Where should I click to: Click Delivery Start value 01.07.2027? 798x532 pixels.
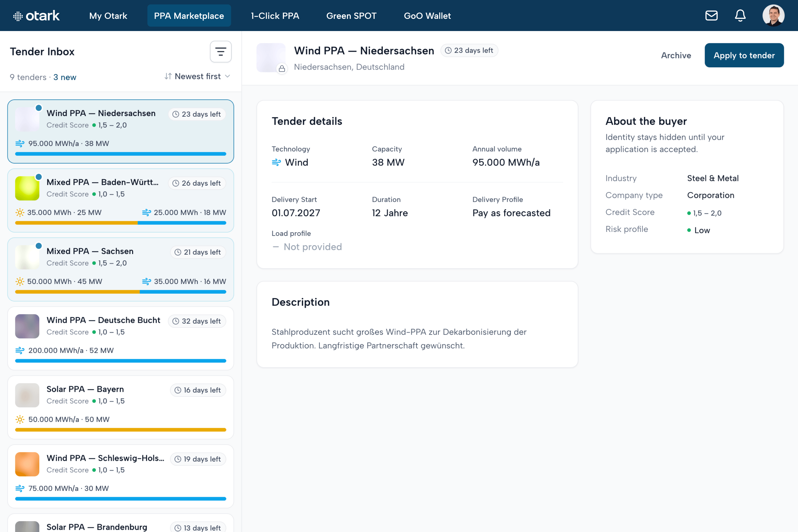click(296, 213)
